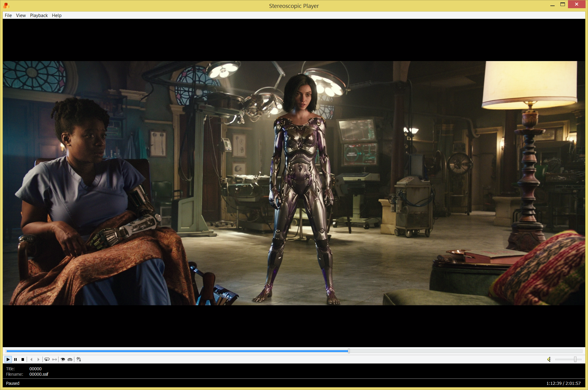Click the previous chapter left arrow icon
This screenshot has height=390, width=588.
[31, 359]
